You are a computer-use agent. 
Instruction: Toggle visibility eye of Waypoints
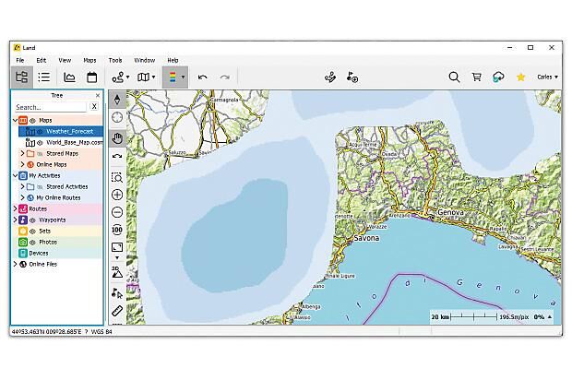tap(33, 220)
